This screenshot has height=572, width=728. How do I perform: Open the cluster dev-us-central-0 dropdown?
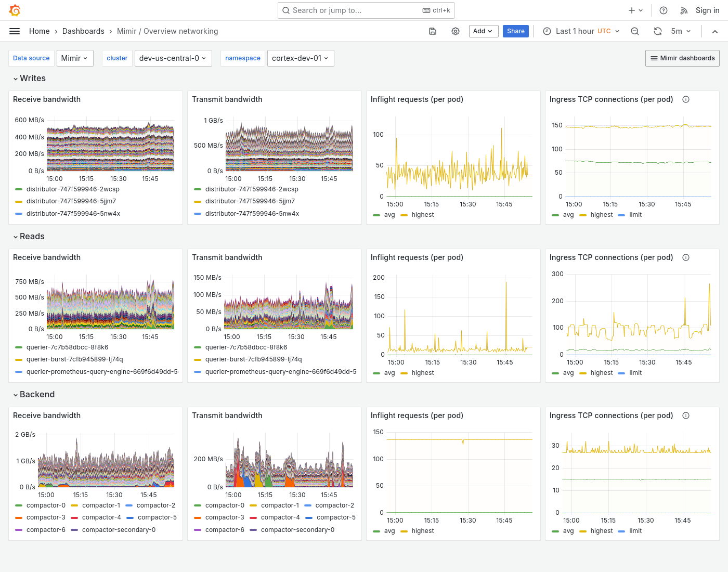173,58
